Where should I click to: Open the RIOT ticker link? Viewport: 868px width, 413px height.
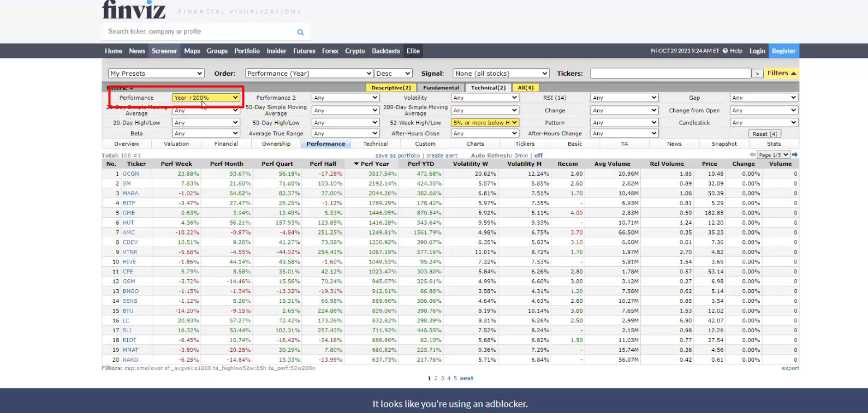129,340
